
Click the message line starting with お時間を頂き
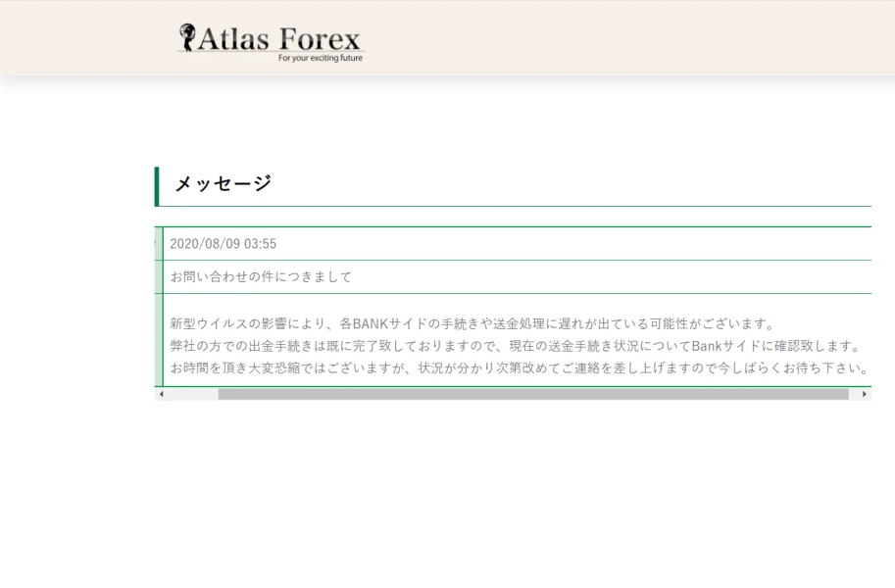pyautogui.click(x=520, y=368)
